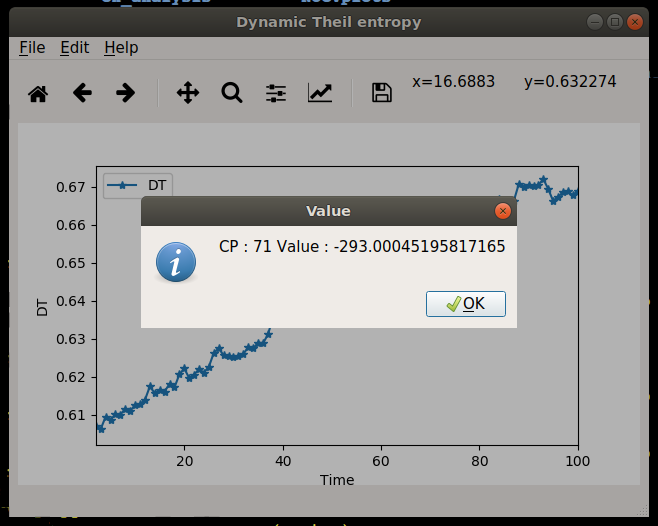Screen dimensions: 658x526
Task: Click the DT legend entry
Action: click(138, 185)
